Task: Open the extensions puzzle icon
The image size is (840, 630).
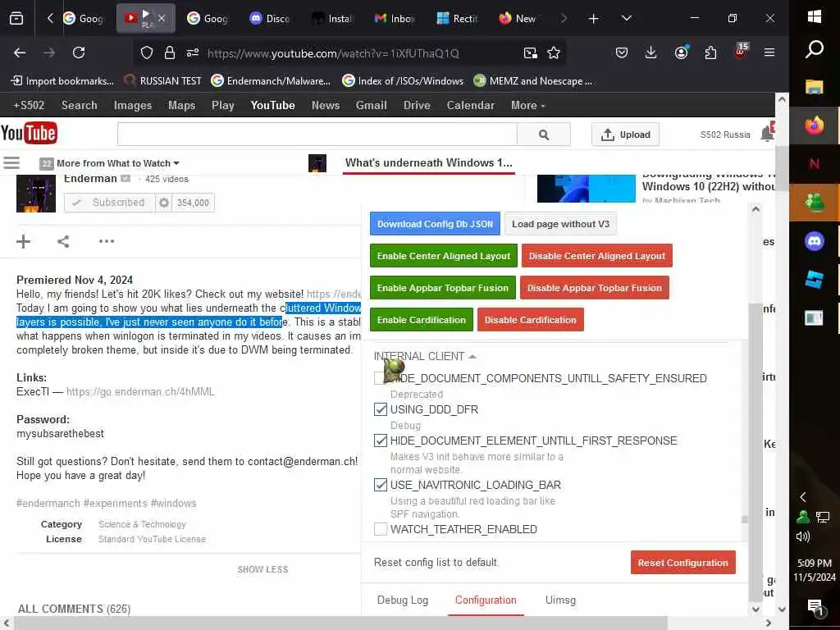Action: 710,52
